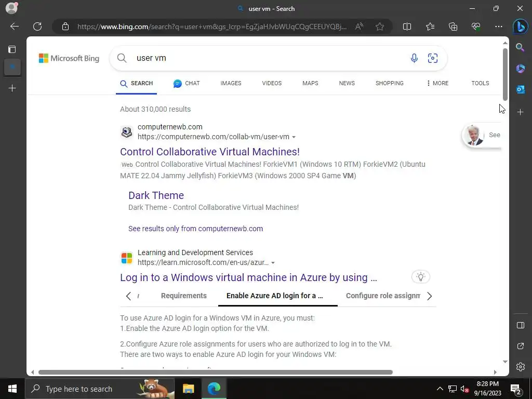Image resolution: width=532 pixels, height=399 pixels.
Task: Open the Microsoft 365 sidebar icon
Action: [520, 69]
